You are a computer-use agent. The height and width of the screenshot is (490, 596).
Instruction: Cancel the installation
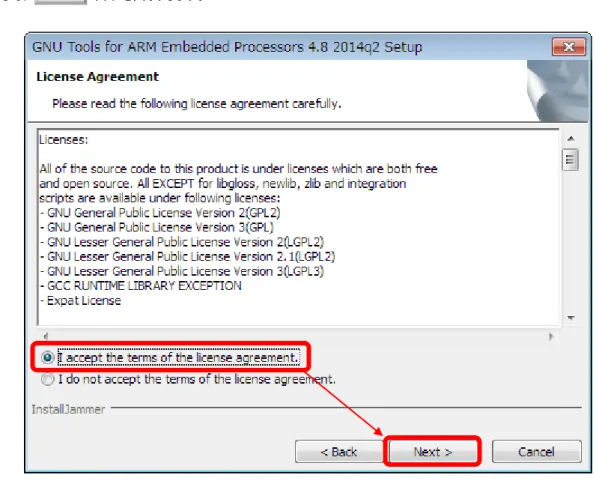(x=536, y=452)
